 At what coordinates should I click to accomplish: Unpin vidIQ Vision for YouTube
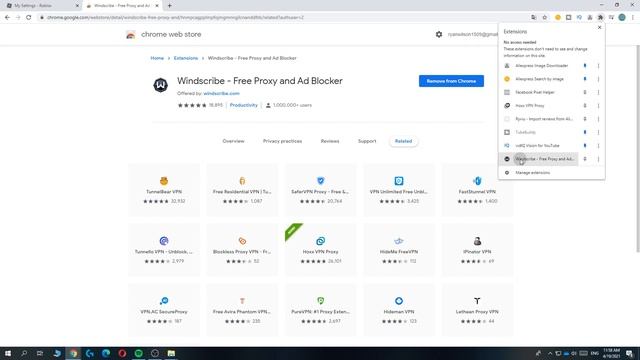585,146
